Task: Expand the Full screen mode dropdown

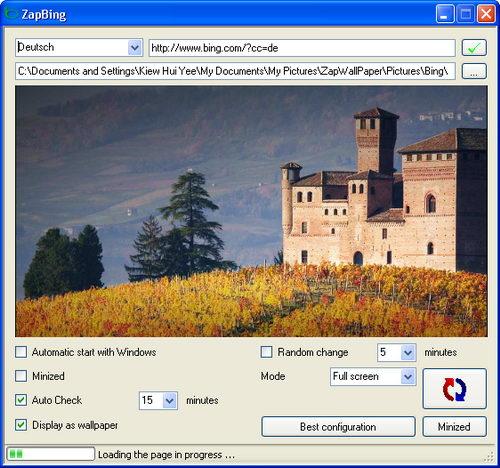Action: point(408,377)
